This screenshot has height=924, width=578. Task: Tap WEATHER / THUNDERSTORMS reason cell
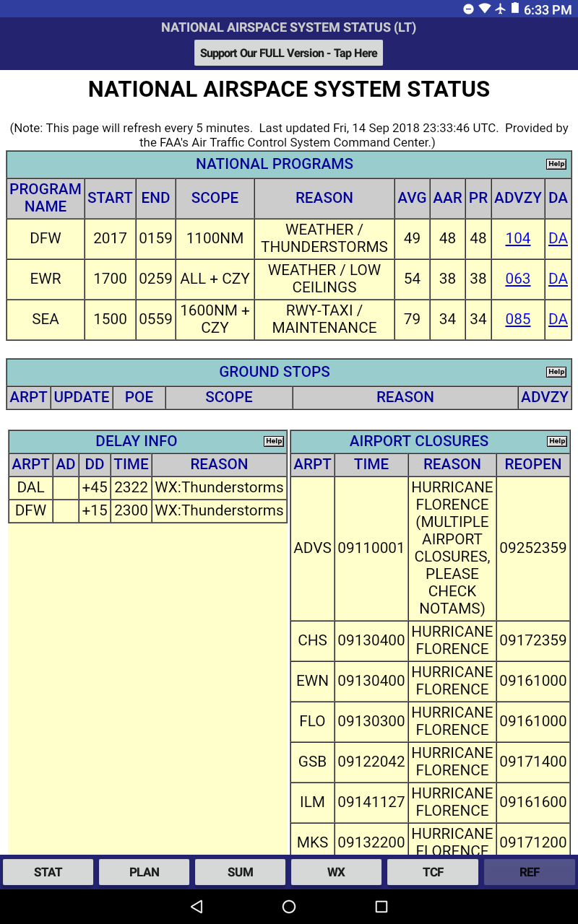pyautogui.click(x=324, y=238)
